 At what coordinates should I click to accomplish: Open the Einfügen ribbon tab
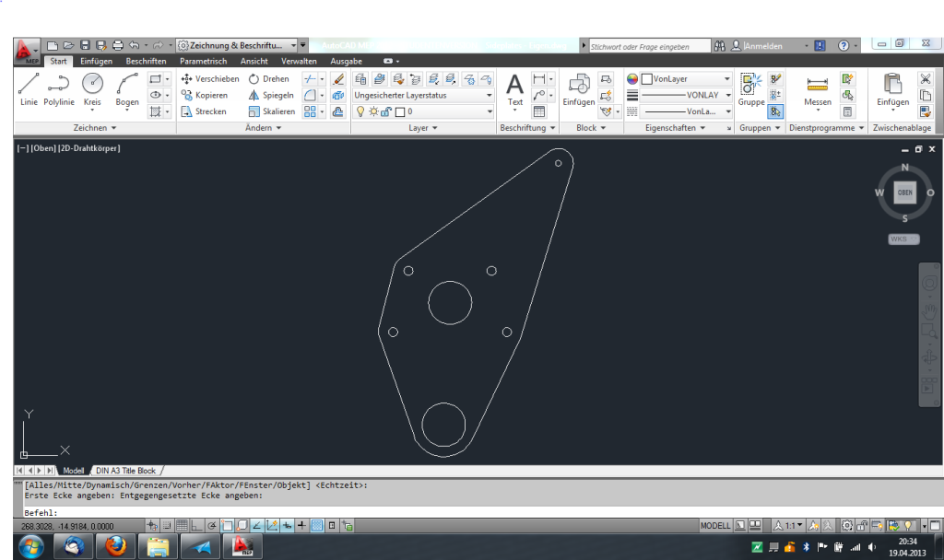pyautogui.click(x=96, y=62)
